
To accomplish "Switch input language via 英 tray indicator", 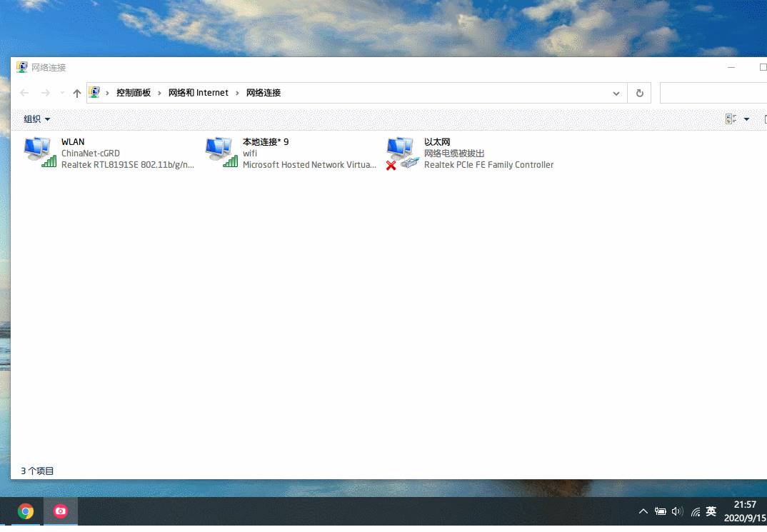I will pos(711,511).
